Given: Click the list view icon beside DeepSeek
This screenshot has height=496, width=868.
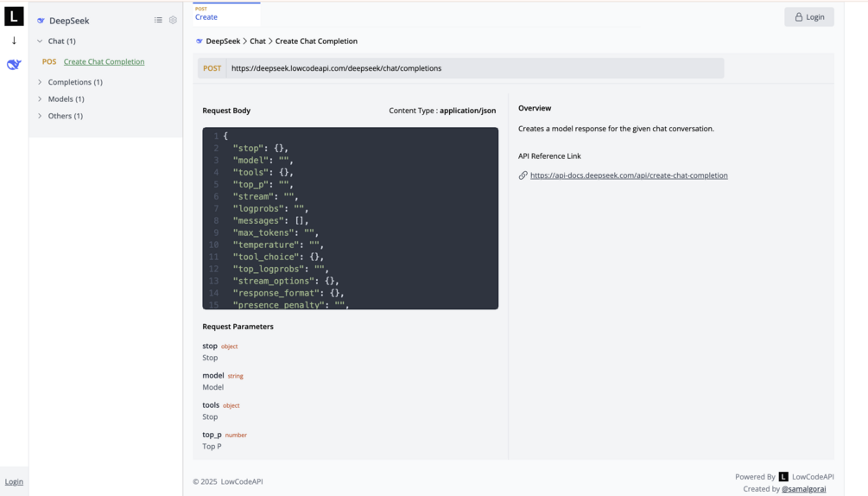Looking at the screenshot, I should pyautogui.click(x=158, y=20).
